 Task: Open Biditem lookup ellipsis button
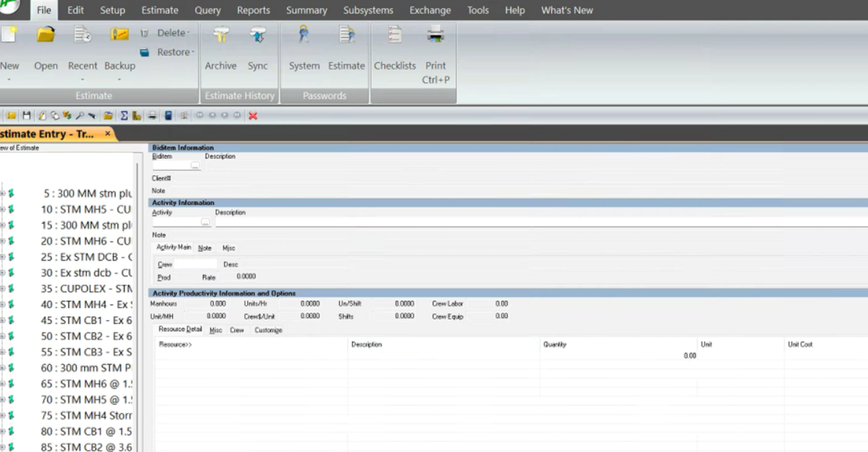[195, 166]
